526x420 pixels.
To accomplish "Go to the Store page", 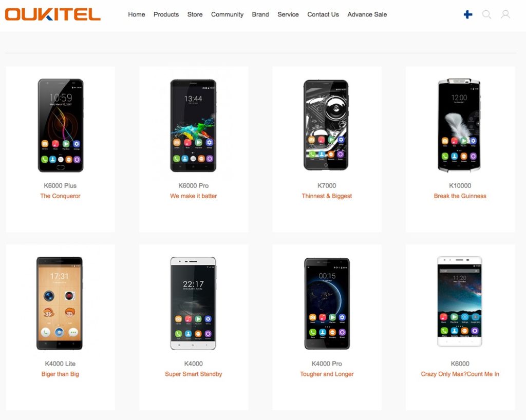I will pyautogui.click(x=195, y=14).
